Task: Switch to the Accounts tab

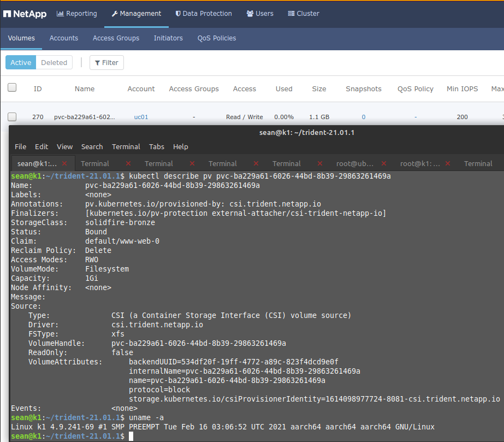Action: pyautogui.click(x=64, y=38)
